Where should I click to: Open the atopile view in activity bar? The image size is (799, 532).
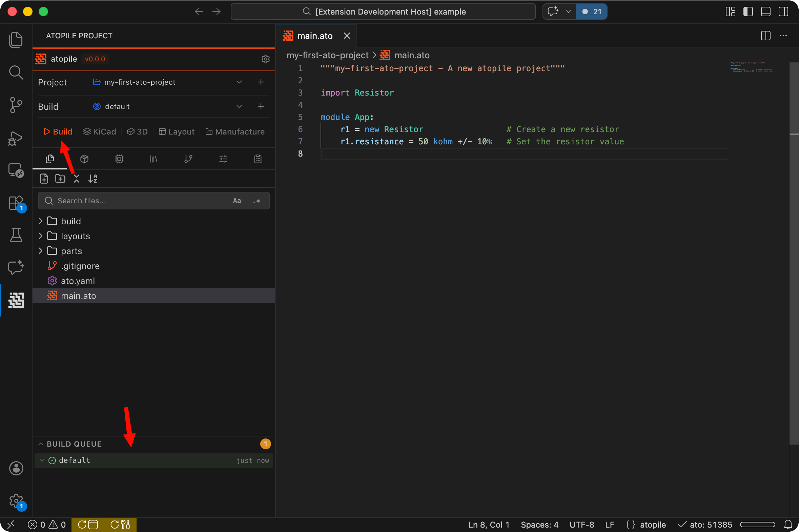point(16,300)
